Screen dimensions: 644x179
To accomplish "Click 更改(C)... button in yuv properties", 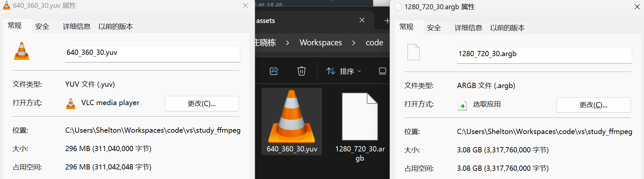I will [x=201, y=104].
